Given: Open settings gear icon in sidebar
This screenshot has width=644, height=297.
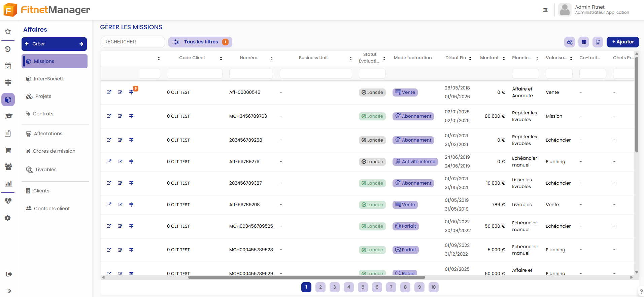Looking at the screenshot, I should click(8, 218).
